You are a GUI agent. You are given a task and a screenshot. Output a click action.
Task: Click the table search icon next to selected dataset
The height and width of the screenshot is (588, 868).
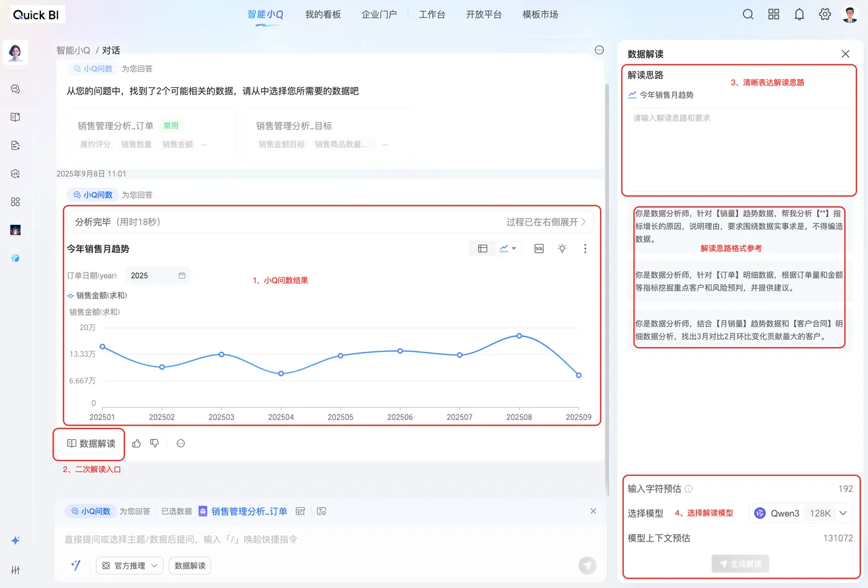[x=301, y=512]
